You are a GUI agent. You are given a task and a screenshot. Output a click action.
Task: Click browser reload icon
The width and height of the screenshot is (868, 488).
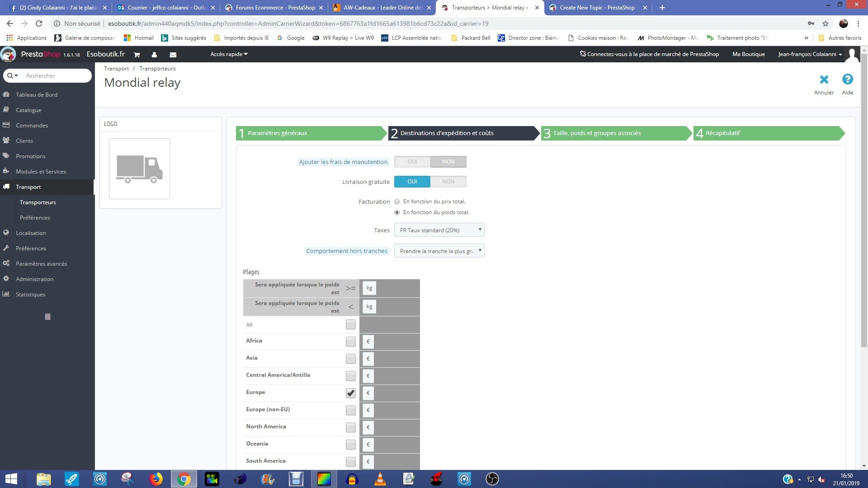coord(39,23)
